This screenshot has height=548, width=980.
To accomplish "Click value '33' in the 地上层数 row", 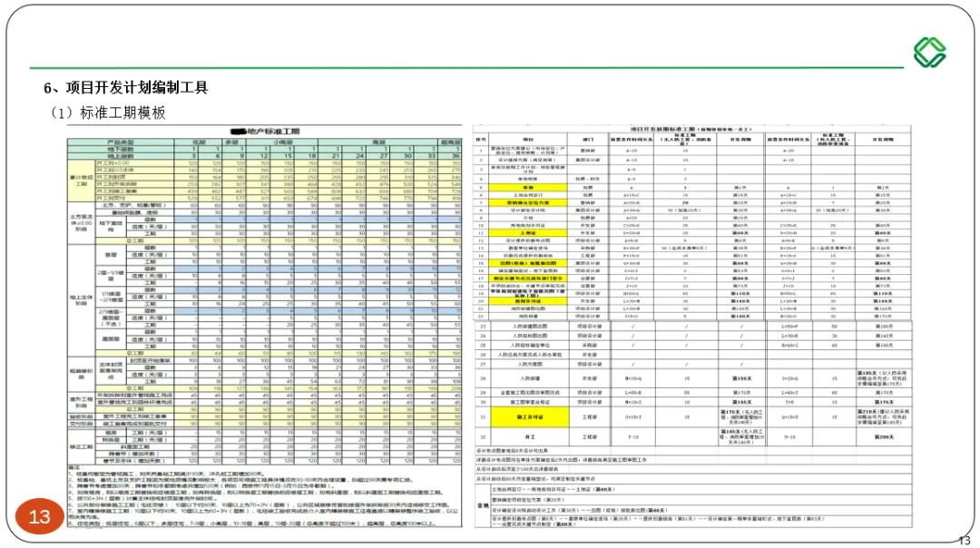I will tap(432, 155).
